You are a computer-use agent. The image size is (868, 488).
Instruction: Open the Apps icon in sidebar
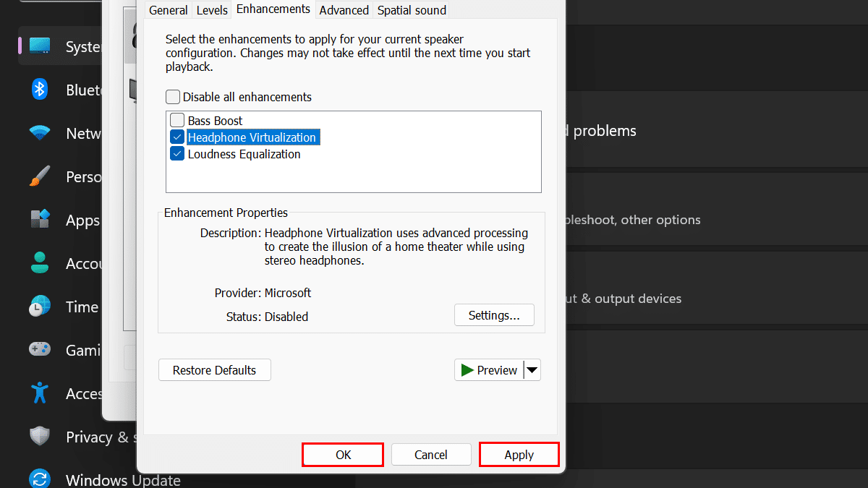[x=40, y=220]
